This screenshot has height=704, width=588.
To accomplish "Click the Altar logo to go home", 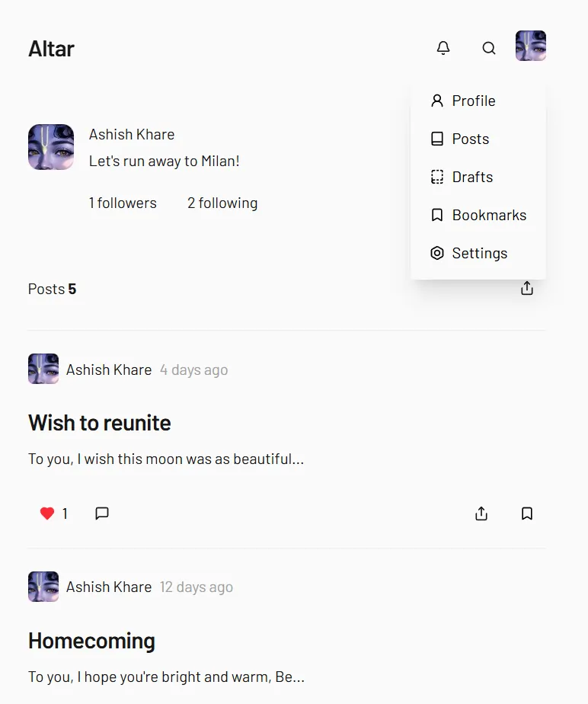I will [x=51, y=49].
